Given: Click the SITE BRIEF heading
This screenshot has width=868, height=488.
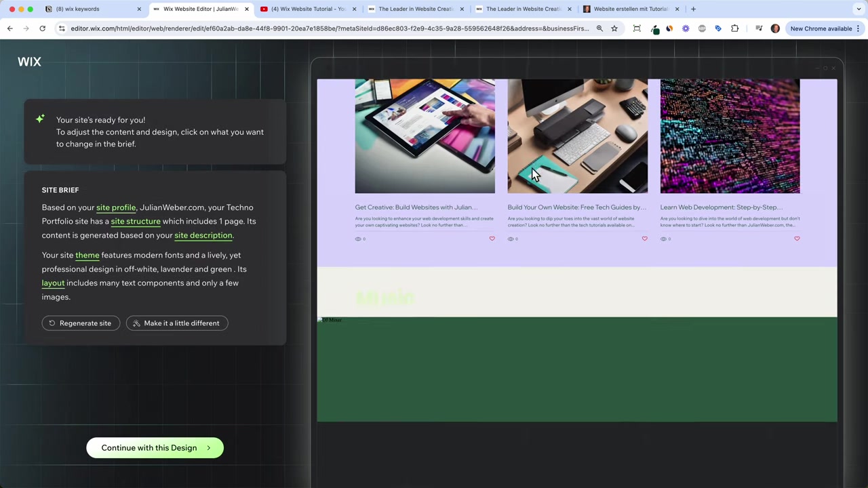Looking at the screenshot, I should tap(60, 190).
